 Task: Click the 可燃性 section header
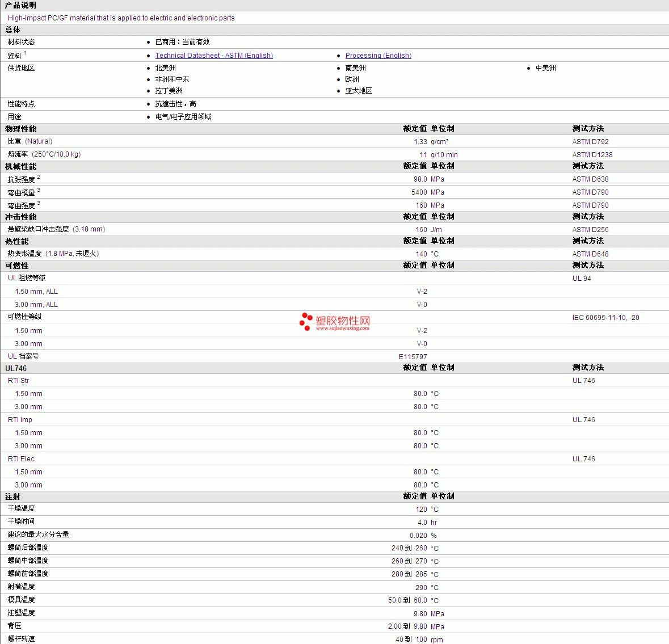click(16, 266)
